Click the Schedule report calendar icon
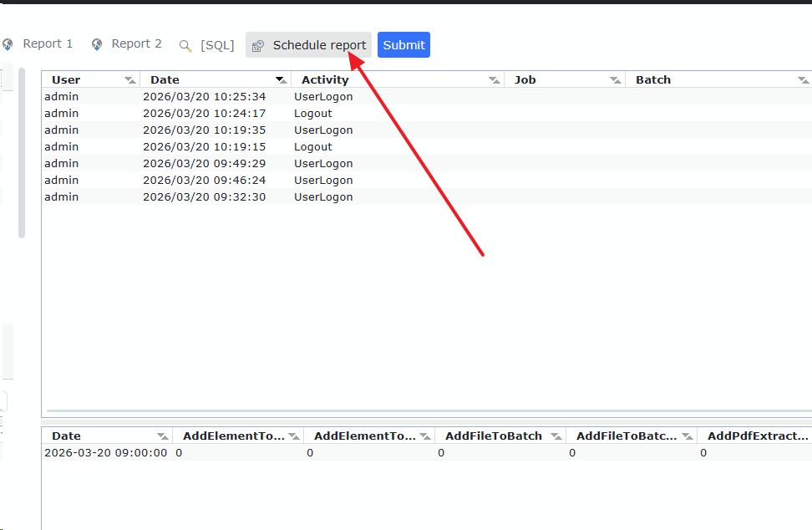 (258, 46)
